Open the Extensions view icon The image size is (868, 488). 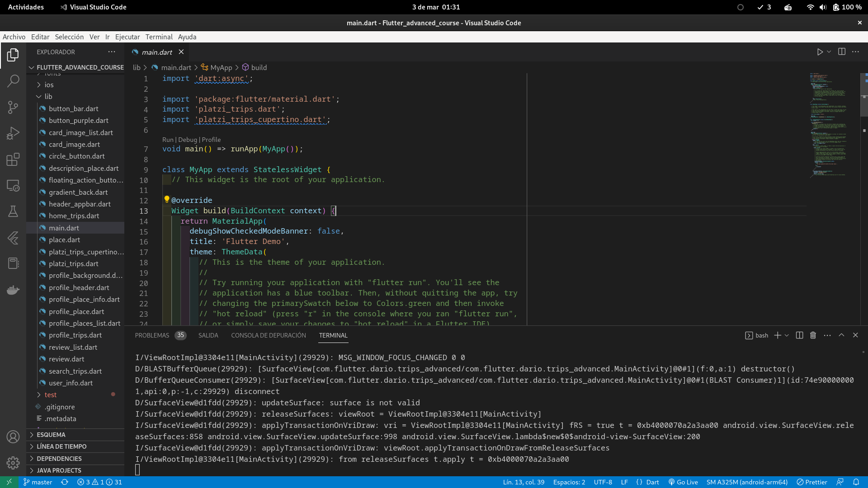point(13,159)
